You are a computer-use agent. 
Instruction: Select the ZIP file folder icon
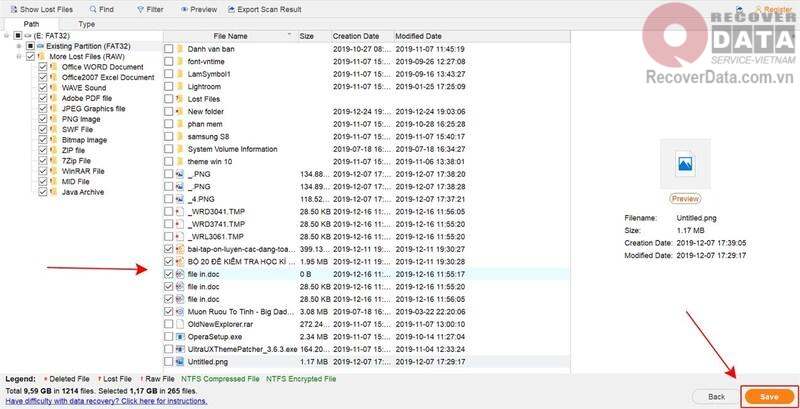pyautogui.click(x=54, y=150)
